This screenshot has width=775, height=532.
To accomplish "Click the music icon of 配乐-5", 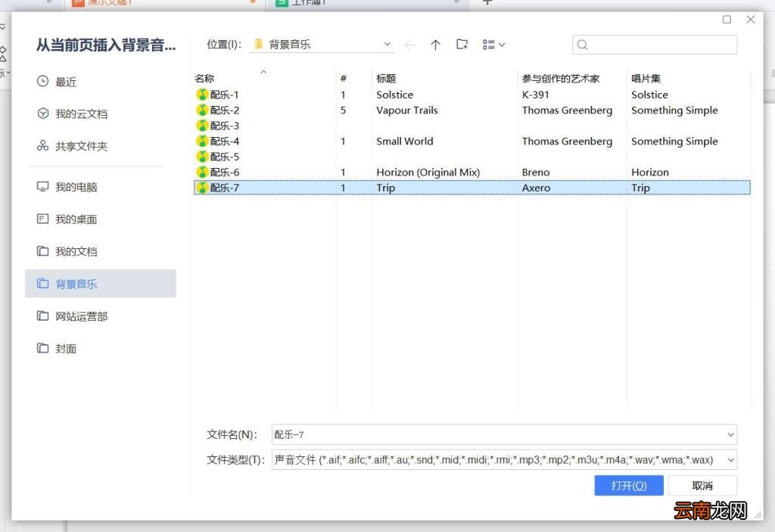I will tap(201, 157).
